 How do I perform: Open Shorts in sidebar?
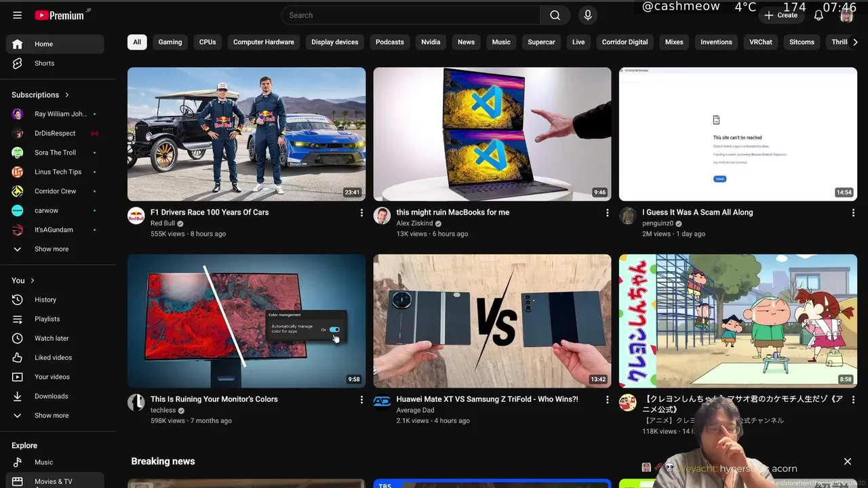56,63
